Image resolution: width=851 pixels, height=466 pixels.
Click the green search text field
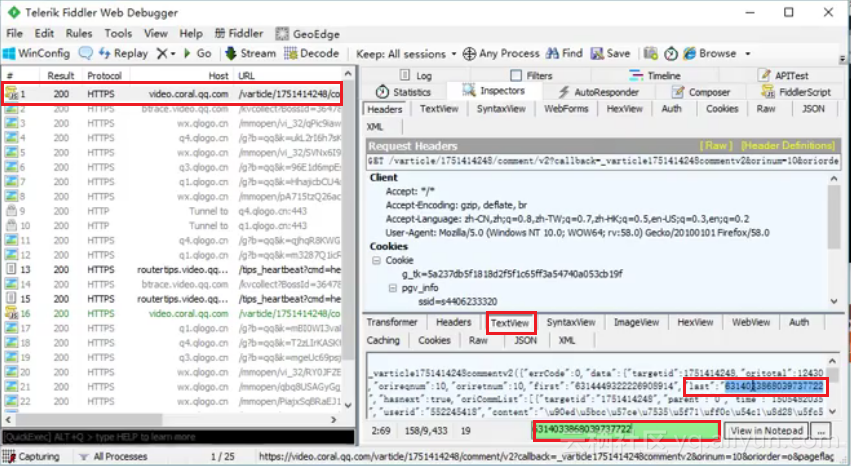coord(626,430)
